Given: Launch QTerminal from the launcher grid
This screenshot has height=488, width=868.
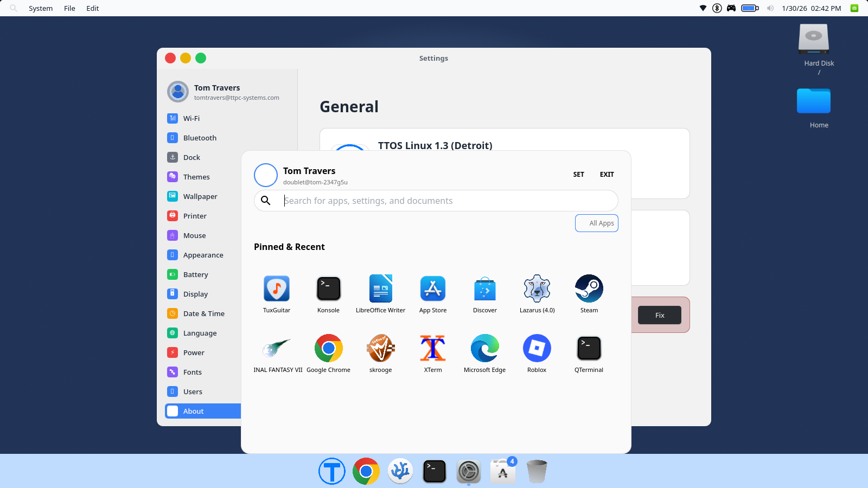Looking at the screenshot, I should (589, 354).
